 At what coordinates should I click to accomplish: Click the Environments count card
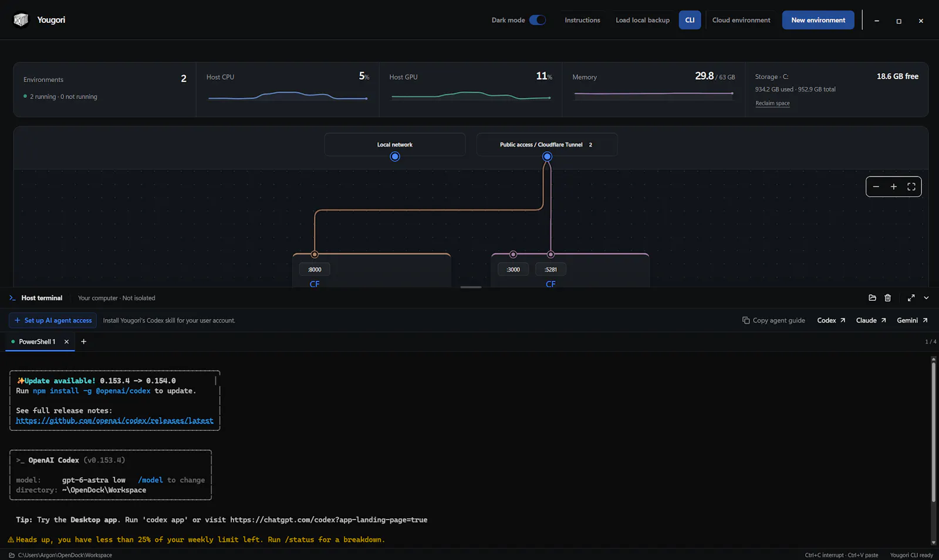[104, 89]
